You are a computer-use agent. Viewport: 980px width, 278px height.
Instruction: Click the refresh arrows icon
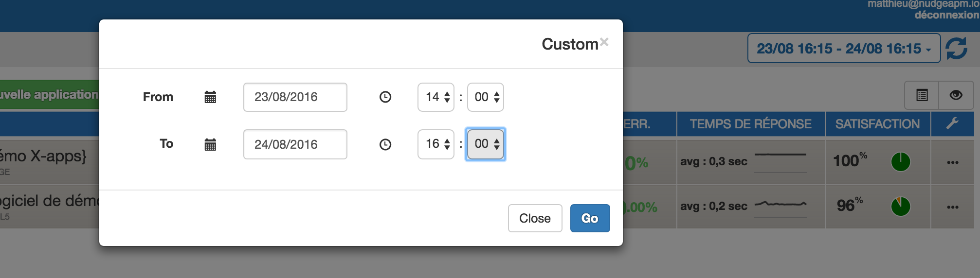pyautogui.click(x=956, y=49)
